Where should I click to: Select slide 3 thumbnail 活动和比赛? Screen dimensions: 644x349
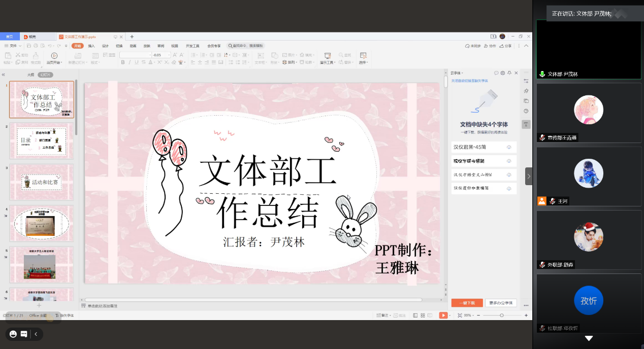[42, 182]
